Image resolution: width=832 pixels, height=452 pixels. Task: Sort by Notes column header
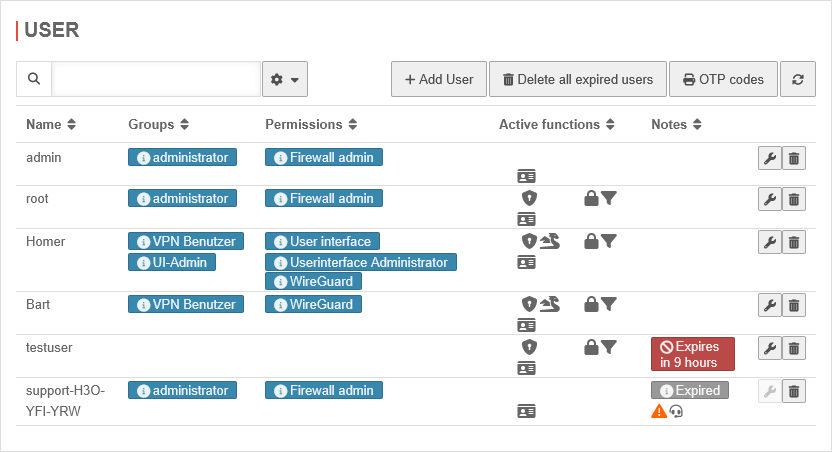click(x=677, y=125)
